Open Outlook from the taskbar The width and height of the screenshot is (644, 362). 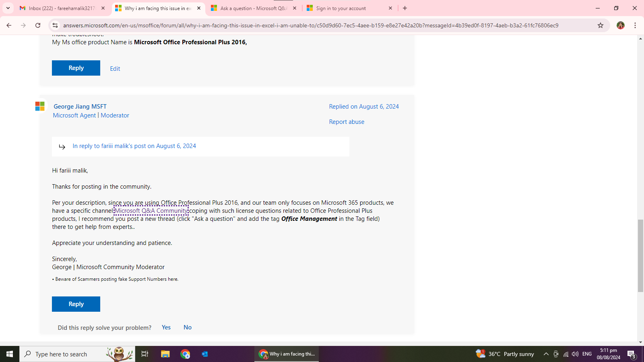(205, 354)
